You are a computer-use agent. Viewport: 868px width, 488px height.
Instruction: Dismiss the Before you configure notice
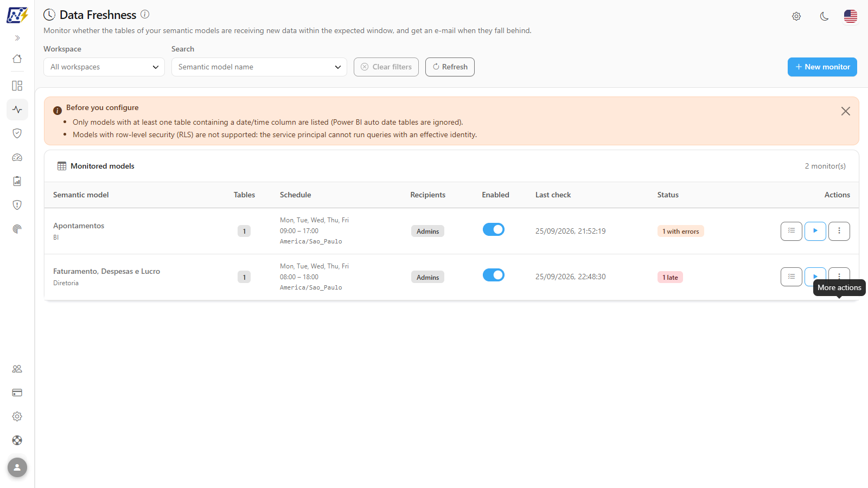click(846, 111)
